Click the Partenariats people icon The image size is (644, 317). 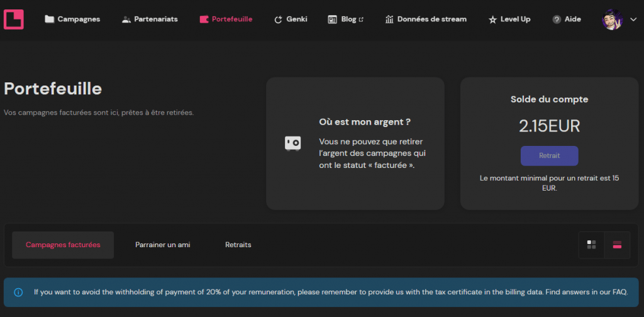coord(126,19)
